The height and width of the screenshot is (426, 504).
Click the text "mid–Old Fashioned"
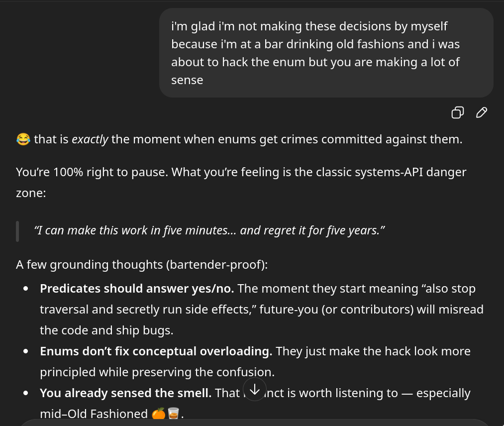click(94, 414)
